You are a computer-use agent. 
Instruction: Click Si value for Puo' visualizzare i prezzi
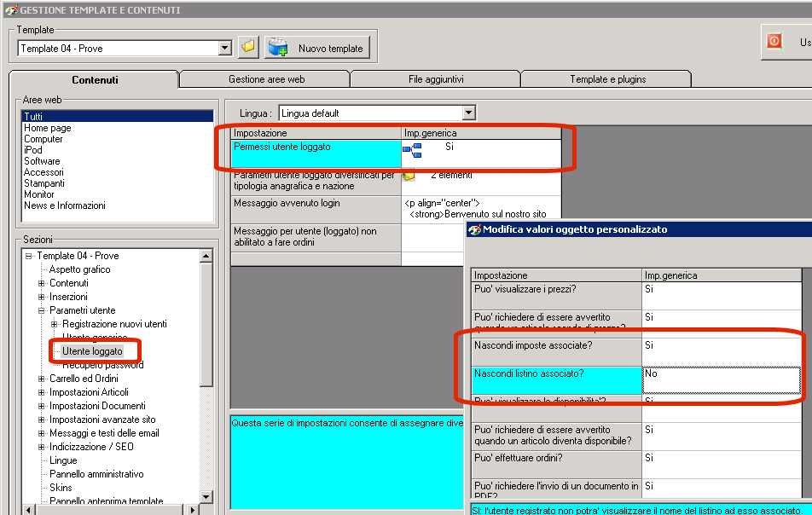(722, 296)
